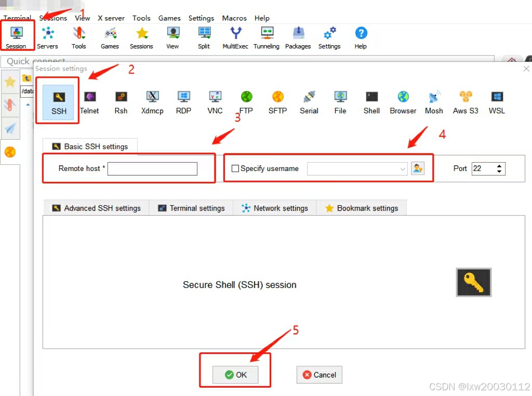Screen dimensions: 532x396
Task: Open the star favorites sidebar tab
Action: point(10,82)
